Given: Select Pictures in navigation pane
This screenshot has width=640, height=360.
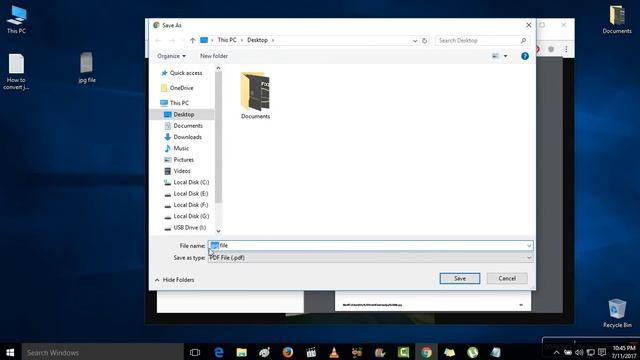Looking at the screenshot, I should 179,160.
